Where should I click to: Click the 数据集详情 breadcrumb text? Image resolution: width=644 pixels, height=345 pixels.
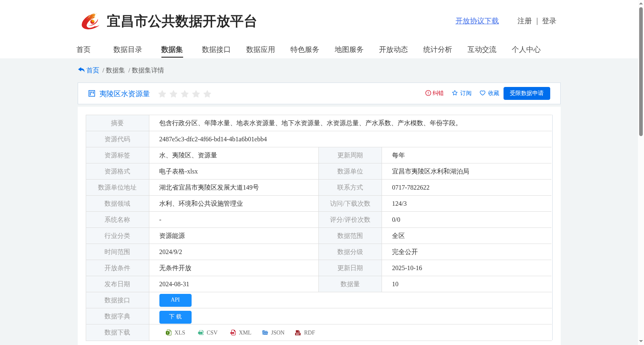148,70
